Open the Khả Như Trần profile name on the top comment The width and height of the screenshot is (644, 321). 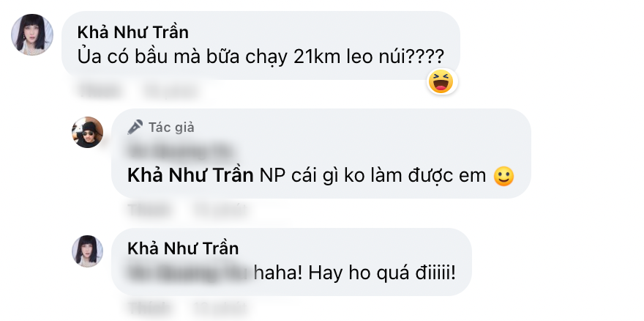132,32
